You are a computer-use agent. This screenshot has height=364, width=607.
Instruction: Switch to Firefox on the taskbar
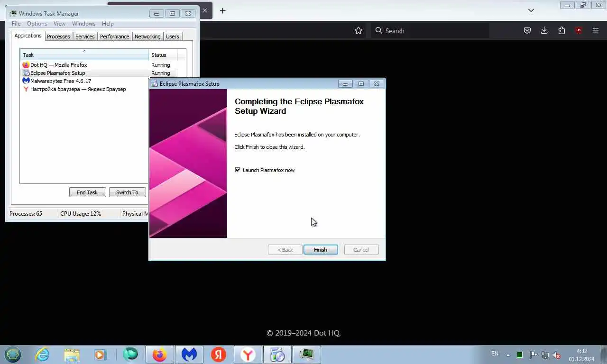[x=160, y=355]
